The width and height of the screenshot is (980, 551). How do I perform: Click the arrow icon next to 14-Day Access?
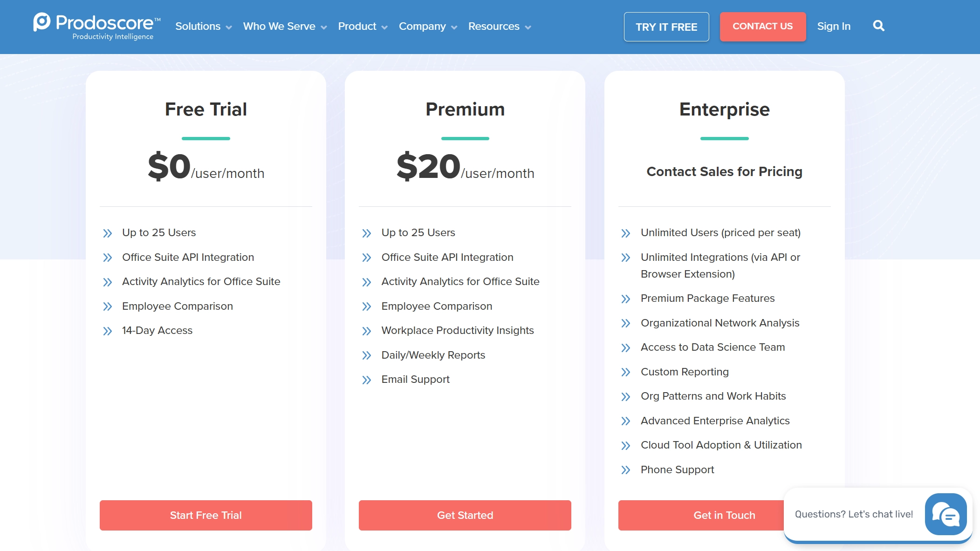point(109,331)
